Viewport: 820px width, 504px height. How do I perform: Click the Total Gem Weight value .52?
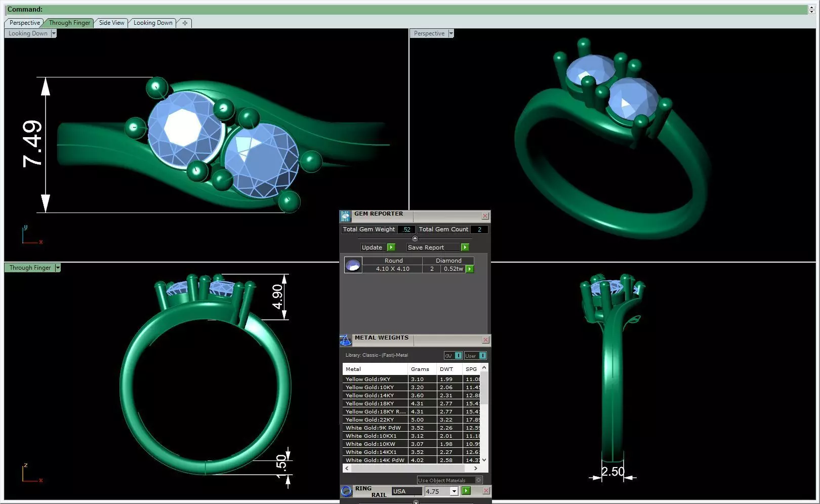[x=406, y=229]
